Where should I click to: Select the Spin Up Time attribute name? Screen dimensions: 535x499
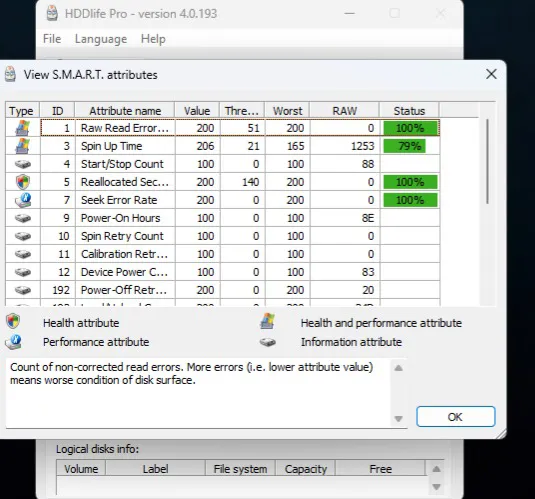coord(111,146)
